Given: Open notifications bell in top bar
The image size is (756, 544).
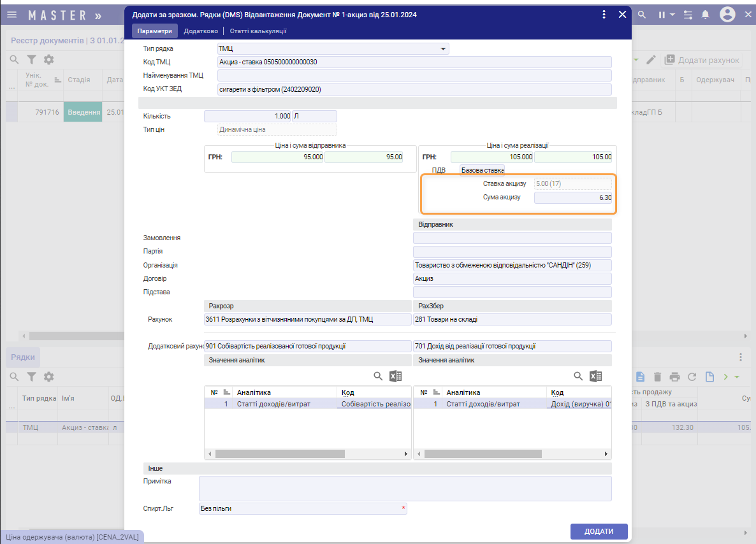Looking at the screenshot, I should point(706,15).
